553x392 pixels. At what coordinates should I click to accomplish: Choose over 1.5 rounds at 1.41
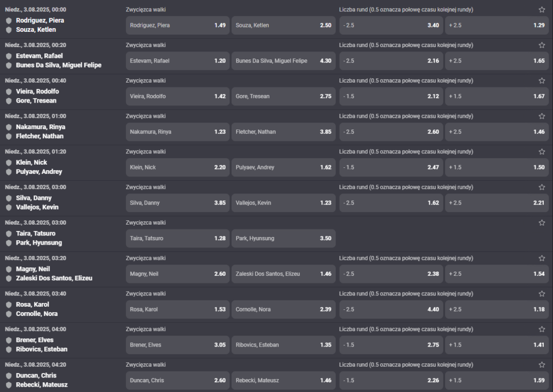[497, 345]
